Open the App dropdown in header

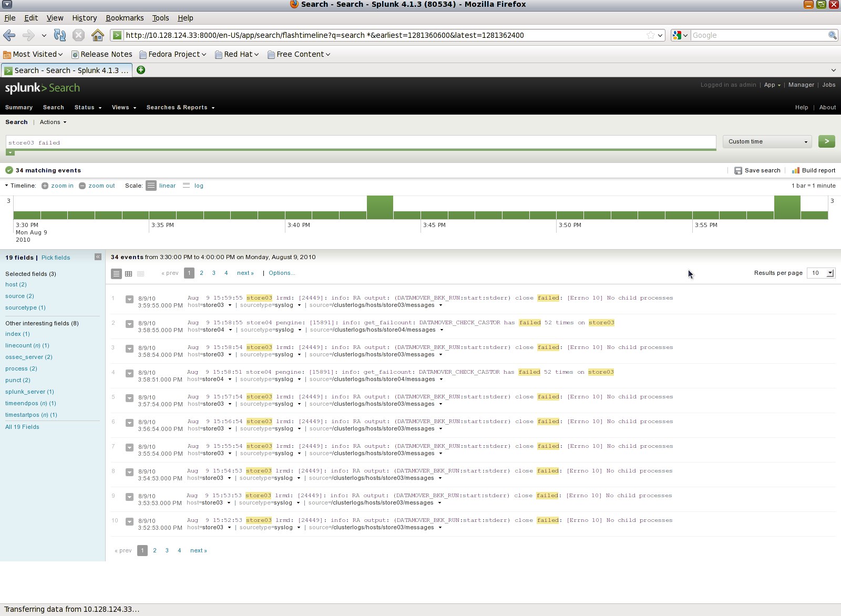click(x=772, y=85)
